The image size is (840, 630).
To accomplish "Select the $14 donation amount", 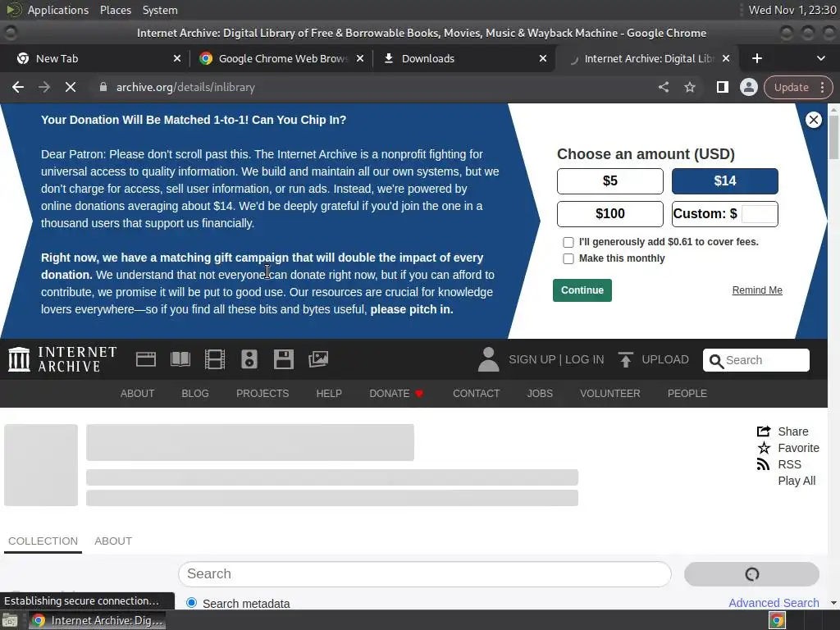I will tap(724, 181).
